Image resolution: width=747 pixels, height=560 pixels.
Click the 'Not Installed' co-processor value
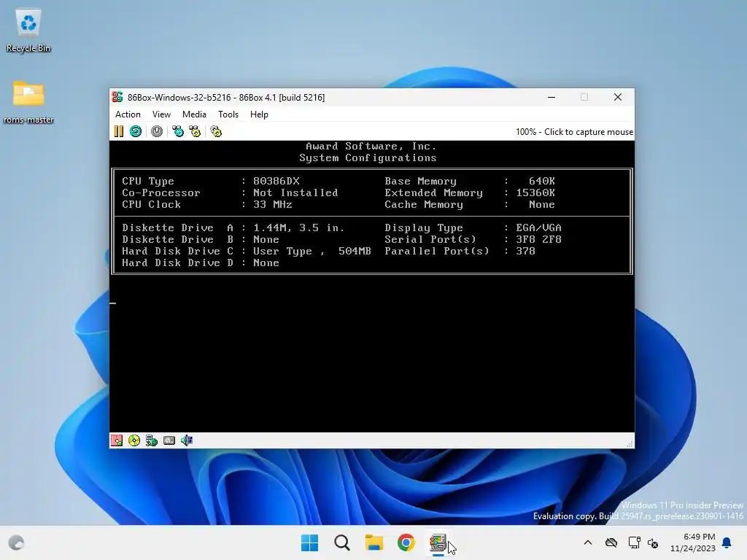click(x=295, y=192)
